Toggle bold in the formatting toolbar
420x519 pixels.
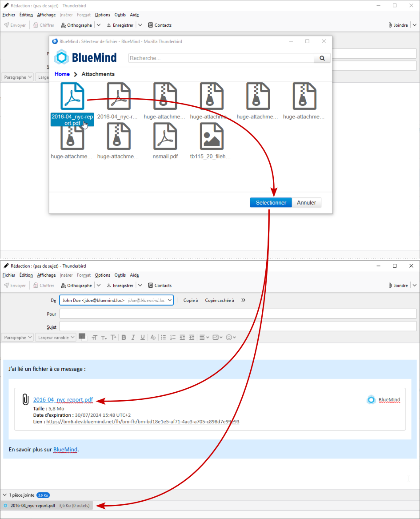(x=124, y=338)
